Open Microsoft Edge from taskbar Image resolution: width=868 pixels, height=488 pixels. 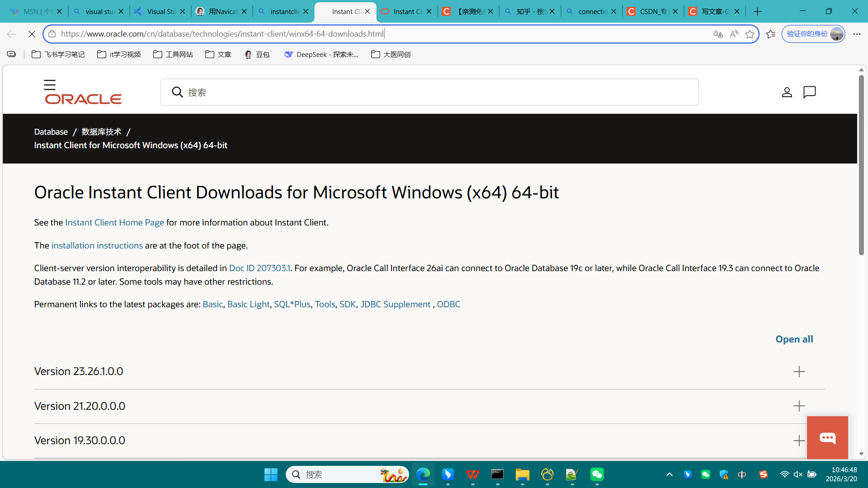(423, 474)
